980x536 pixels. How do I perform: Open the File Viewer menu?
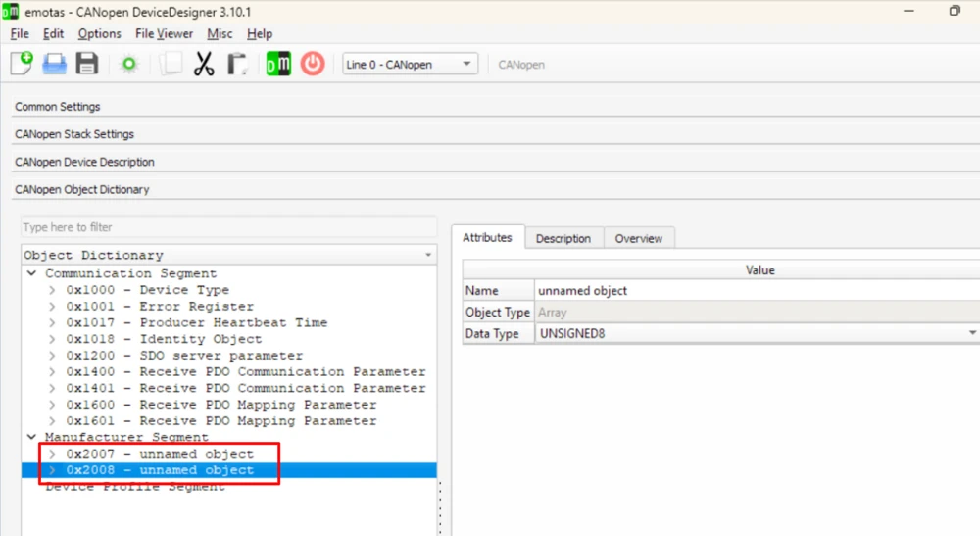point(165,33)
